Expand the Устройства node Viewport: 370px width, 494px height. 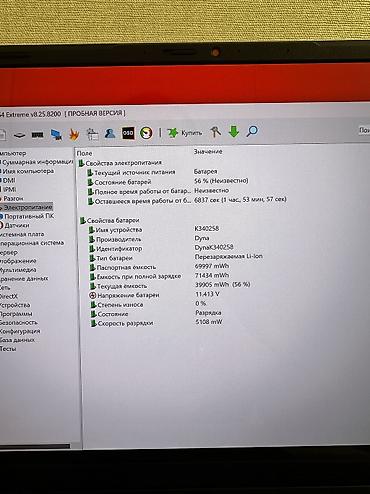click(x=15, y=305)
